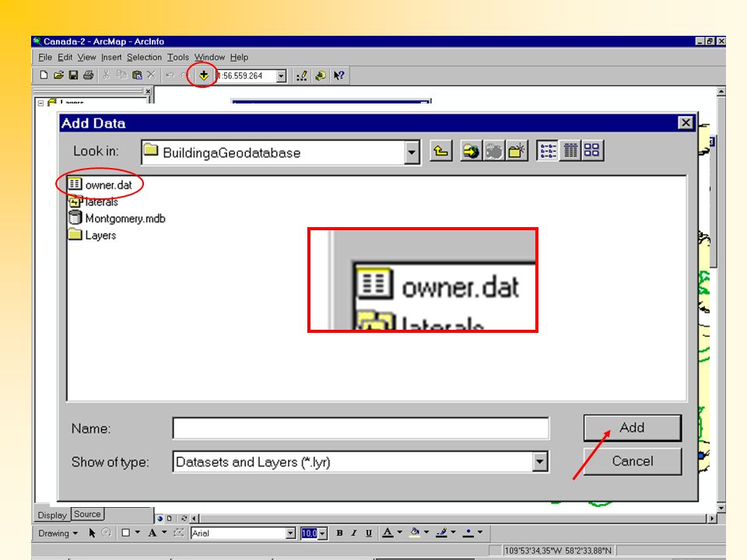Collapse the Layers tree node

pyautogui.click(x=41, y=103)
